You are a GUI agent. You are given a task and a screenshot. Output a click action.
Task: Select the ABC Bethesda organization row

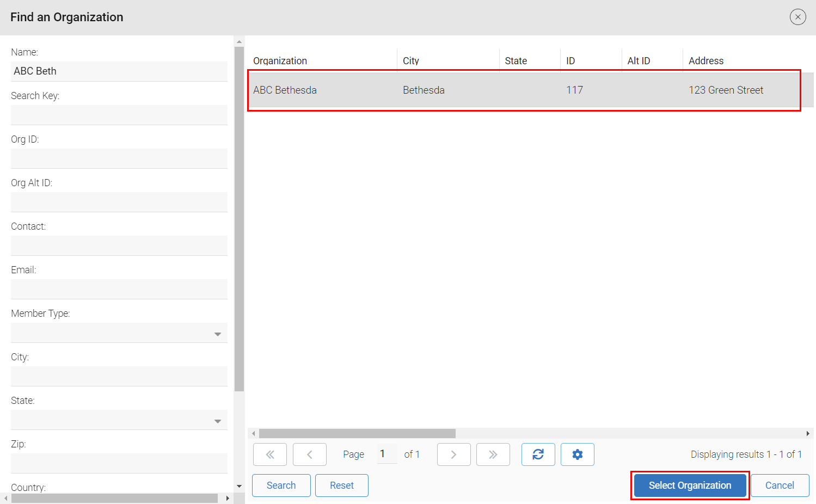(531, 90)
